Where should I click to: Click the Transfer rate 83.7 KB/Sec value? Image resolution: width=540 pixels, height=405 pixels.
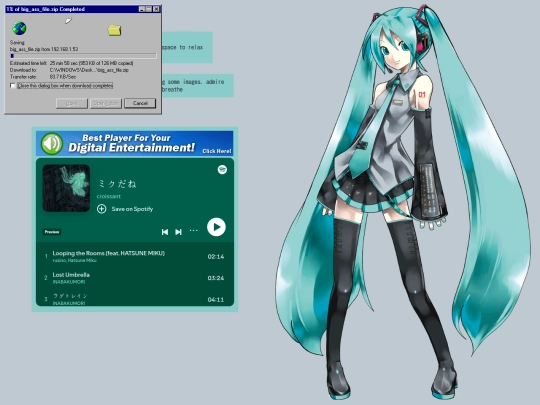click(x=63, y=76)
